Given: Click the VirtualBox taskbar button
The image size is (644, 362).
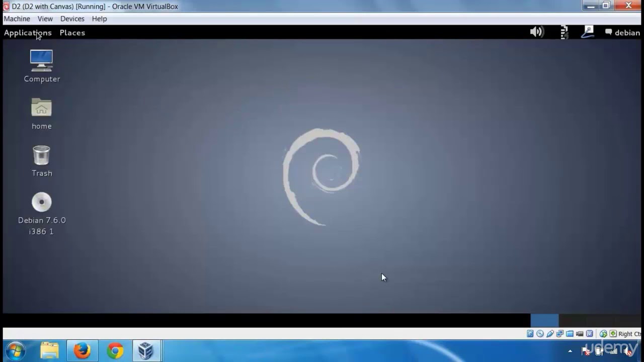Looking at the screenshot, I should click(146, 350).
